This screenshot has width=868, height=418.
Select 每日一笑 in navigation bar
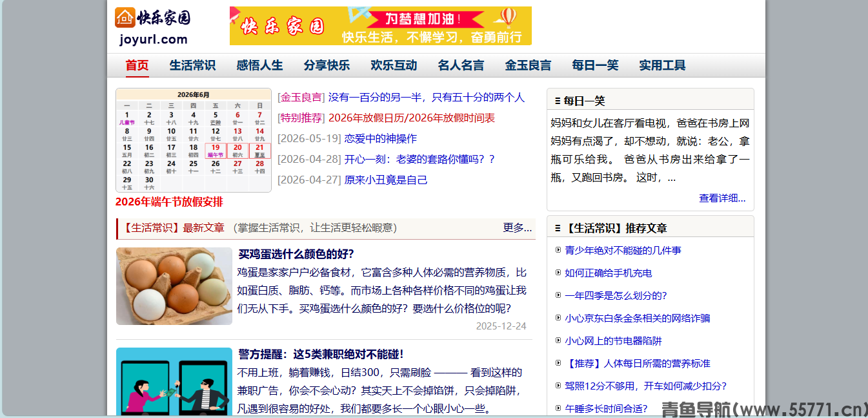coord(595,65)
